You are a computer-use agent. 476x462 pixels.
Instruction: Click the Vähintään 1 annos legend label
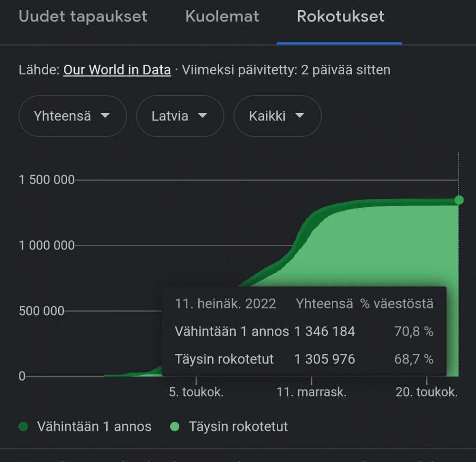tap(94, 426)
